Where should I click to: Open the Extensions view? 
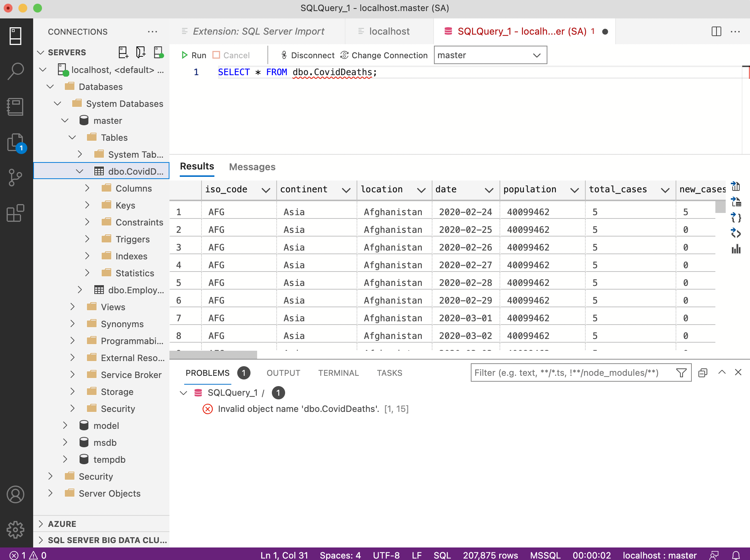[15, 213]
